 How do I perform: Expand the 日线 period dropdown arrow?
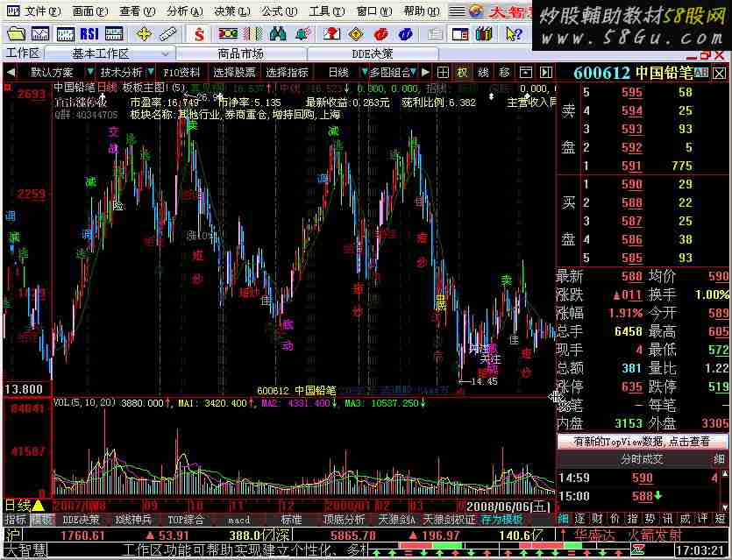365,73
